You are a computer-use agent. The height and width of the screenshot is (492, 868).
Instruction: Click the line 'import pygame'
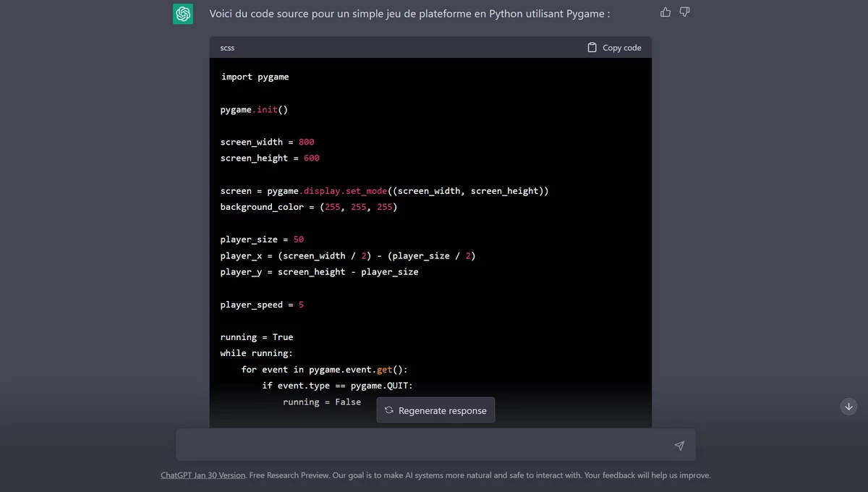coord(255,77)
